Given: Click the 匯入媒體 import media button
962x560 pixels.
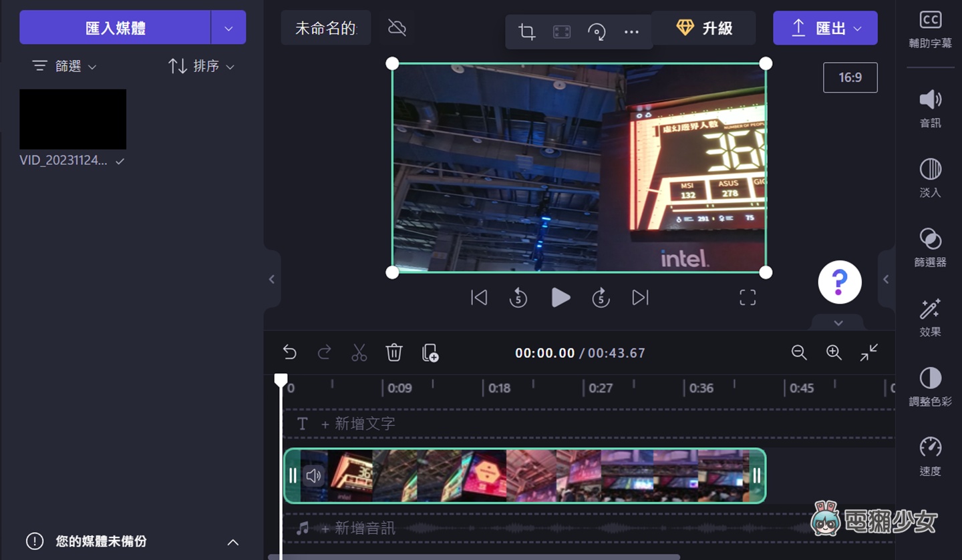Looking at the screenshot, I should [x=116, y=28].
